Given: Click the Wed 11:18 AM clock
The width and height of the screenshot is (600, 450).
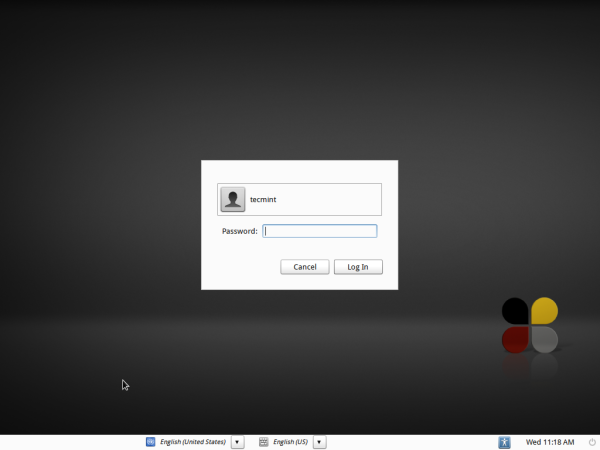Looking at the screenshot, I should click(550, 442).
